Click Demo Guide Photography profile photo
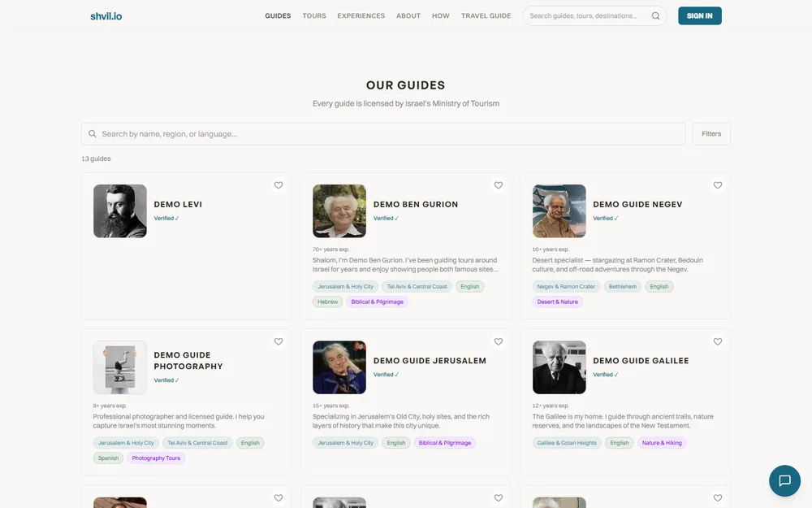 point(120,367)
